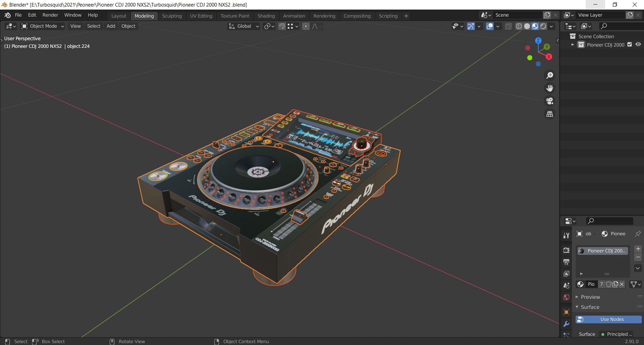Open the viewport Add menu
644x345 pixels.
click(x=111, y=26)
